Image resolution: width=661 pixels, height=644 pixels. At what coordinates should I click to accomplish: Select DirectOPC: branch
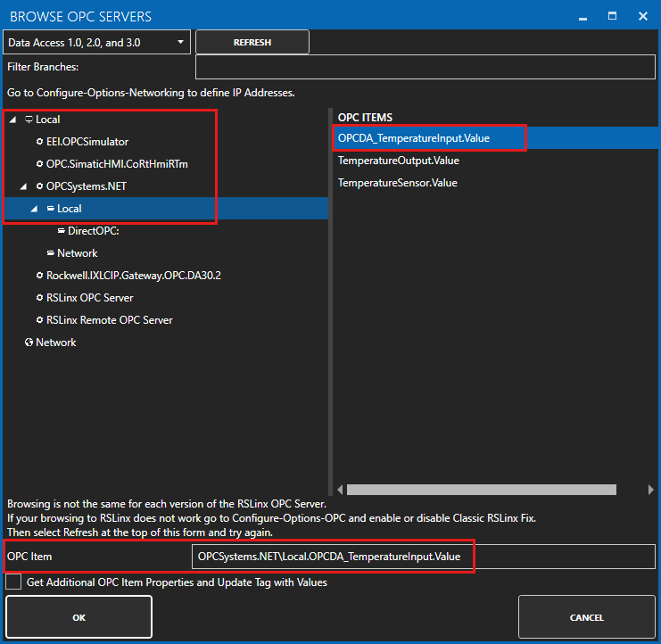93,230
